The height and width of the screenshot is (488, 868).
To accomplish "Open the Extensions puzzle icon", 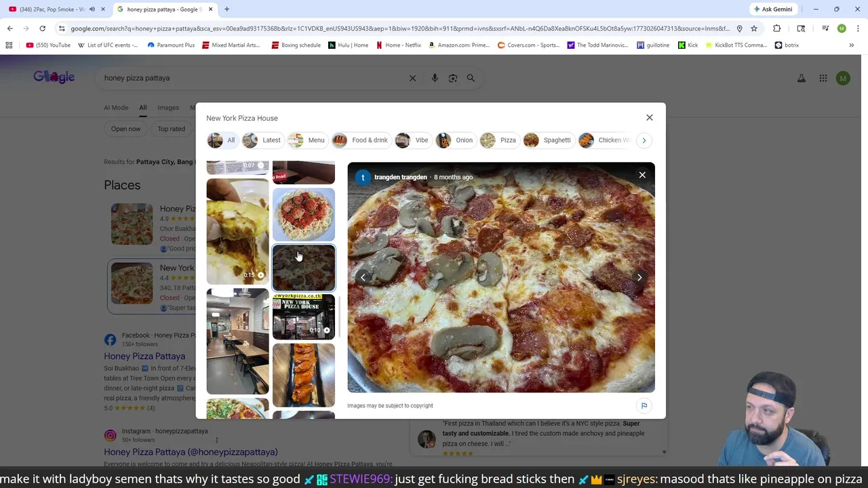I will pyautogui.click(x=776, y=28).
